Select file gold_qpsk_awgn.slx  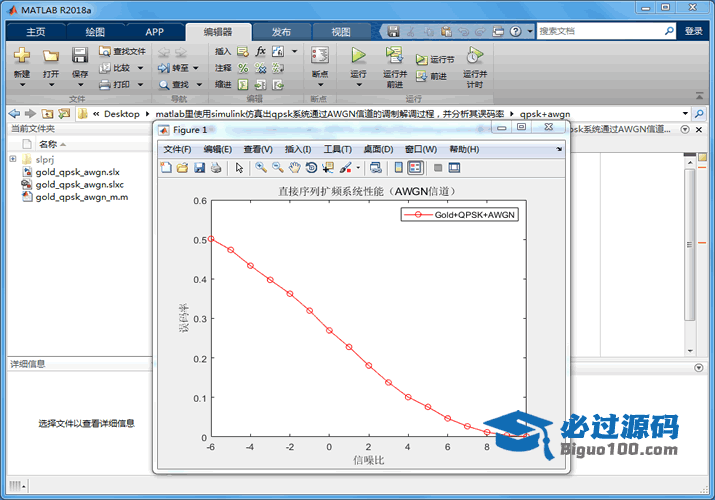click(x=78, y=172)
